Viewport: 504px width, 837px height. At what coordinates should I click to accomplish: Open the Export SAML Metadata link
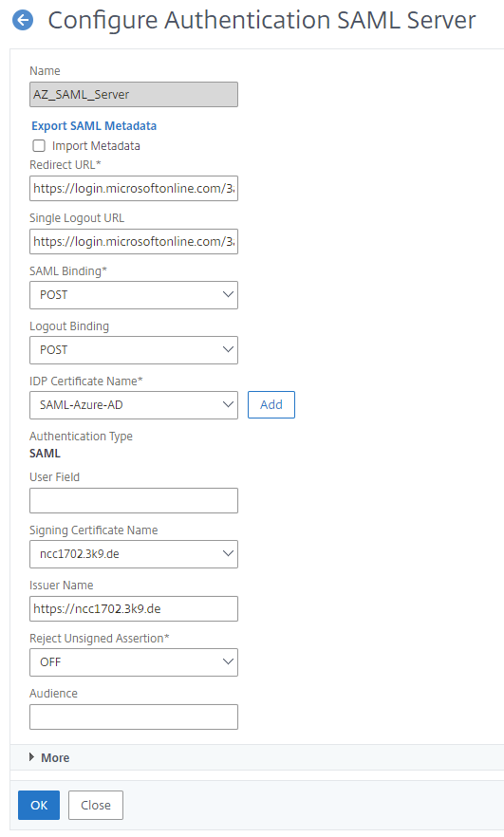(x=94, y=126)
